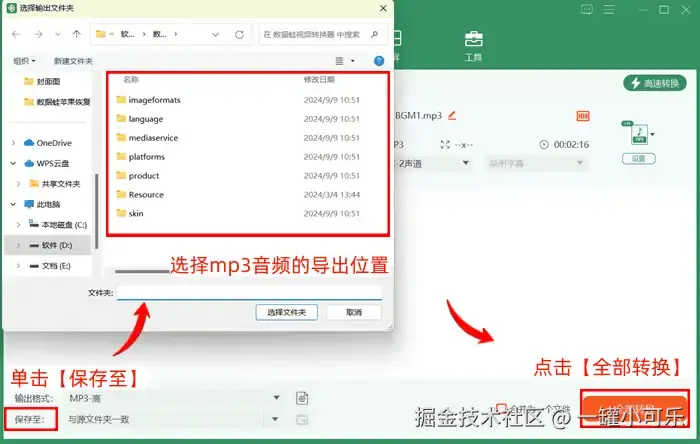Click the view layout icon in dialog
Screen dimensions: 700x444
pyautogui.click(x=339, y=61)
